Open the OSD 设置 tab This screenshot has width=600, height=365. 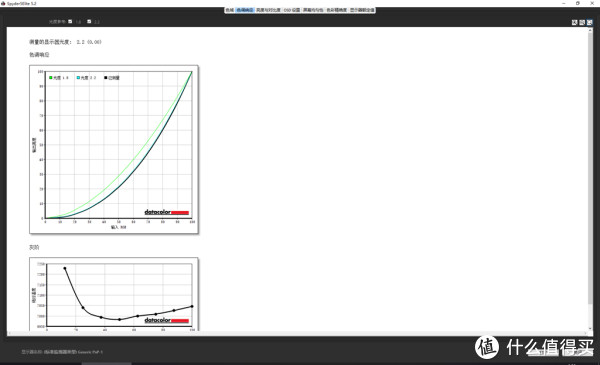click(x=292, y=10)
